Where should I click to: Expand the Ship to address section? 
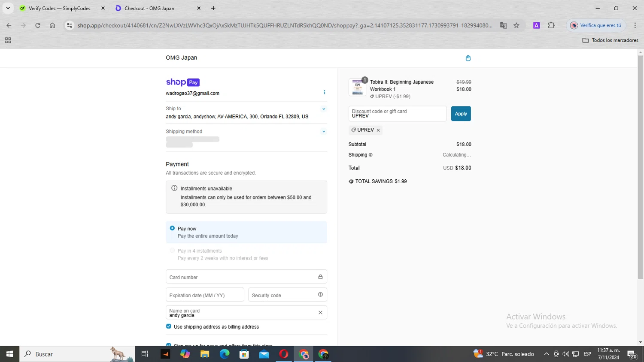point(324,109)
